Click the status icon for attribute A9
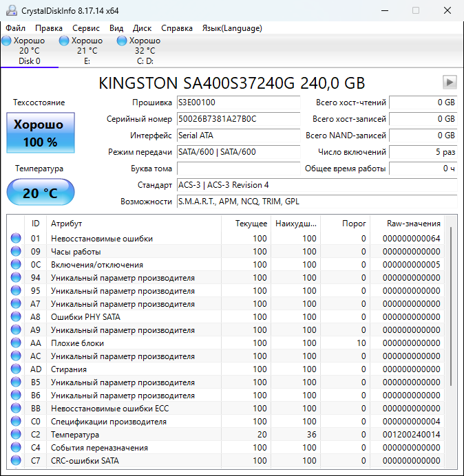Viewport: 464px width, 476px height. [16, 329]
